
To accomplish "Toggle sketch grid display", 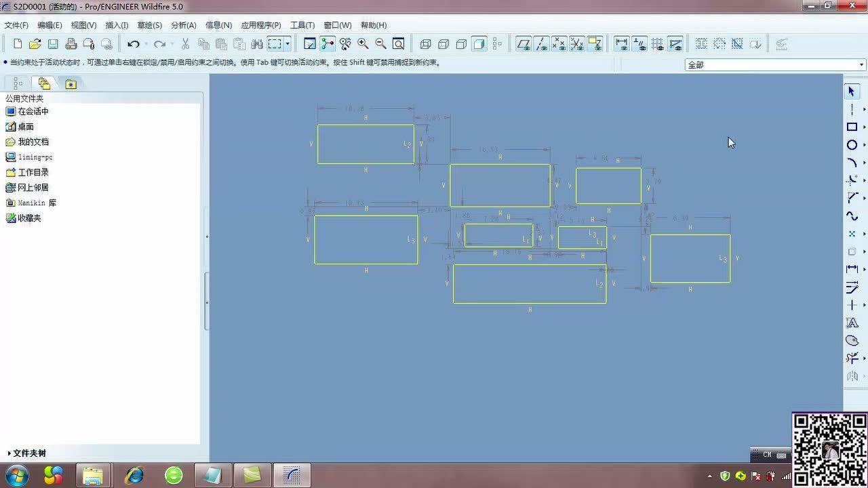I will point(657,44).
